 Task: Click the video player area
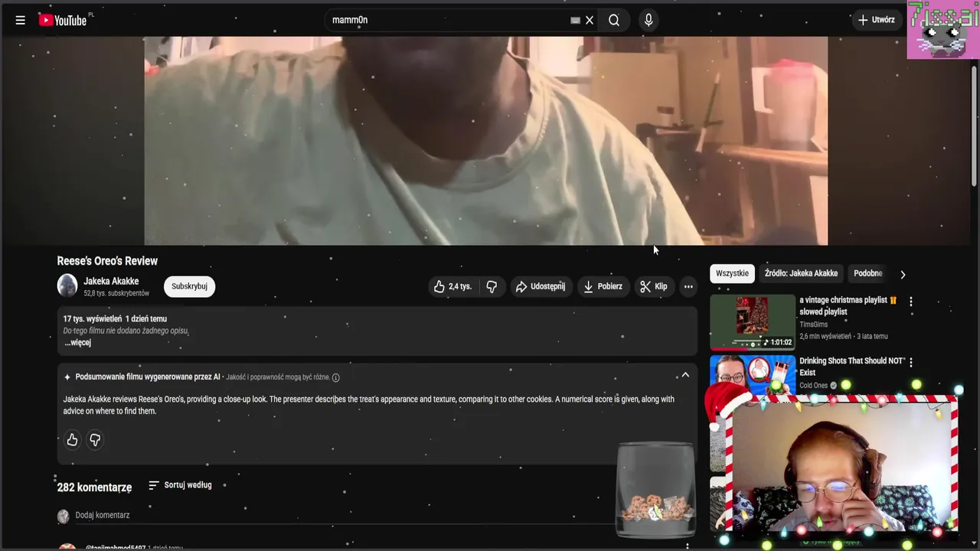tap(485, 141)
